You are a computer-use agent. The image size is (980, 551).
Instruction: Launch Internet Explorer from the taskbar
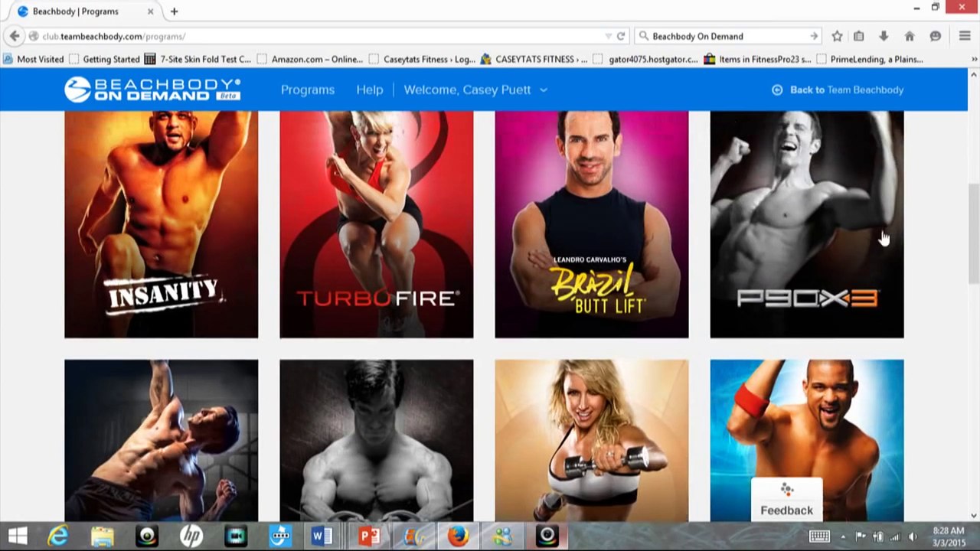[x=58, y=536]
